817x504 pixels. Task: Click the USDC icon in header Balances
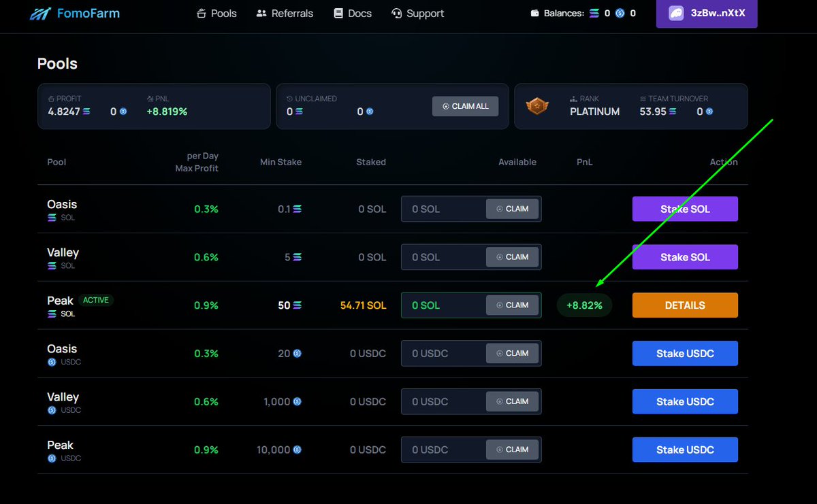pyautogui.click(x=620, y=14)
